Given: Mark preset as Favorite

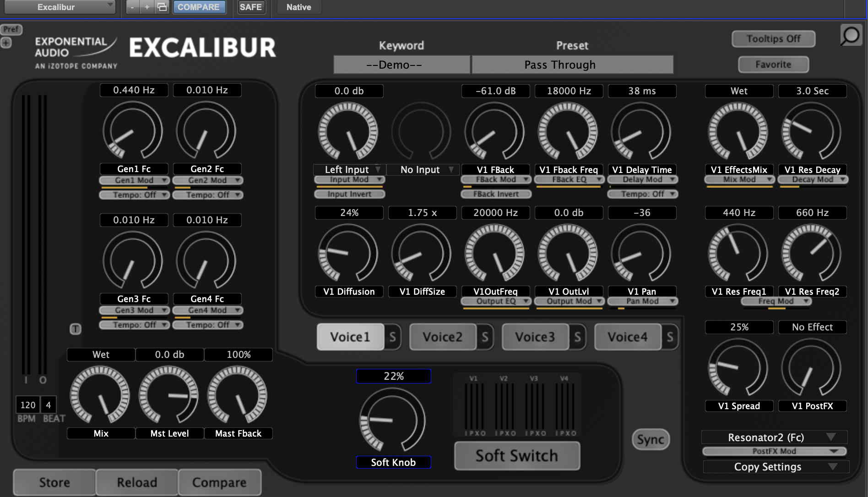Looking at the screenshot, I should pyautogui.click(x=773, y=65).
